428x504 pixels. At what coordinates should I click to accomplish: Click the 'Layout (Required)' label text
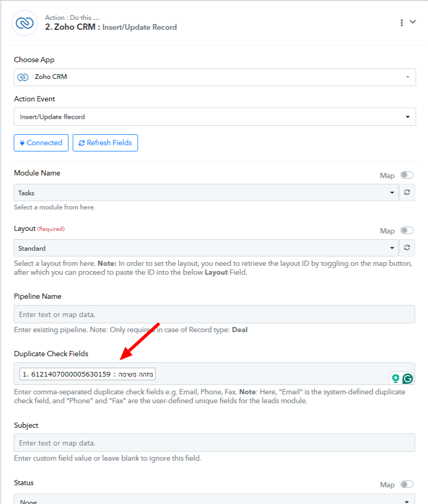coord(39,229)
